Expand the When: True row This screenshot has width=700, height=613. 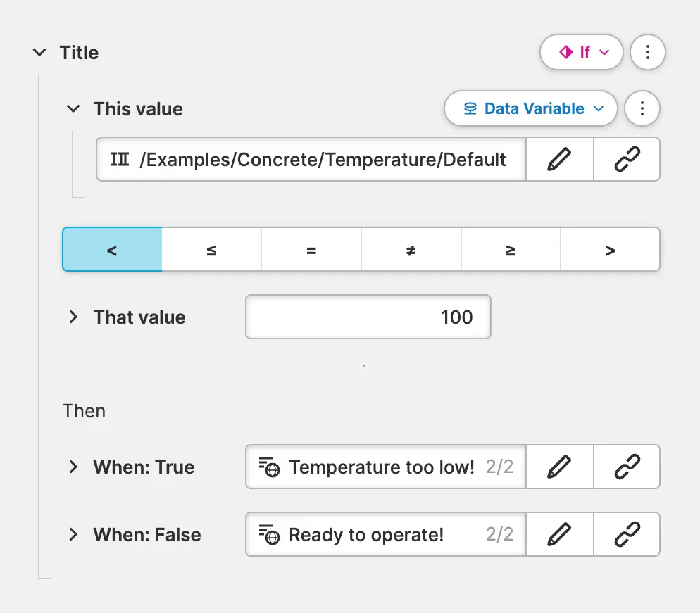coord(73,467)
